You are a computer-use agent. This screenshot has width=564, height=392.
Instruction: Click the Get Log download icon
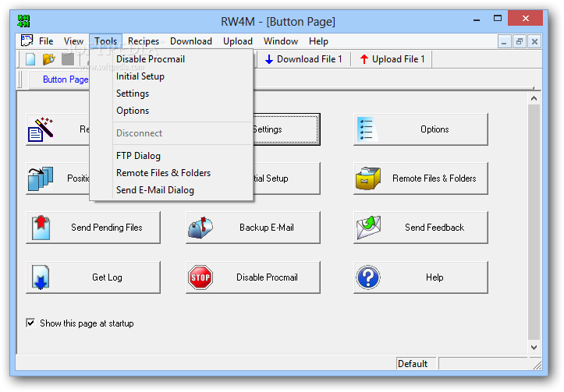coord(41,277)
